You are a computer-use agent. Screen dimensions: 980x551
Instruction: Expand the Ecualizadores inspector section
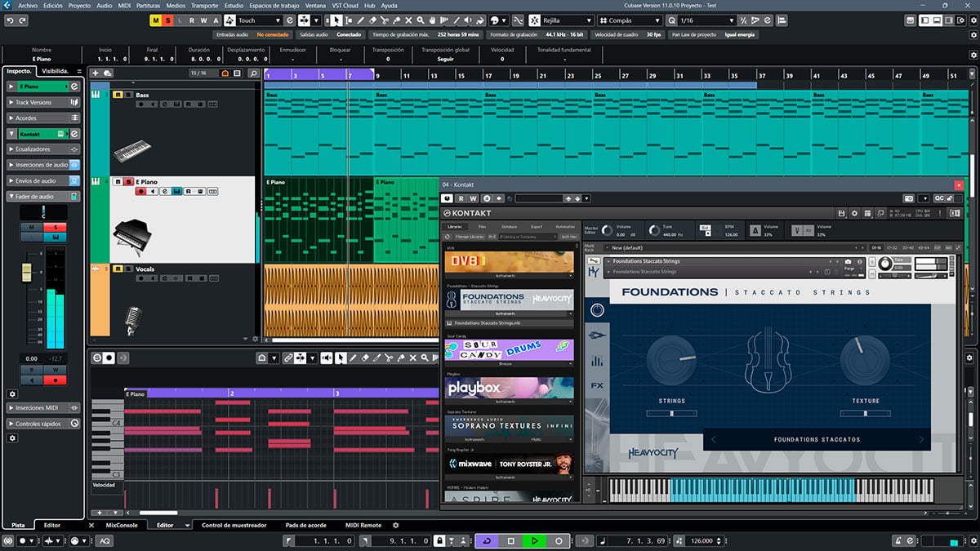[44, 149]
